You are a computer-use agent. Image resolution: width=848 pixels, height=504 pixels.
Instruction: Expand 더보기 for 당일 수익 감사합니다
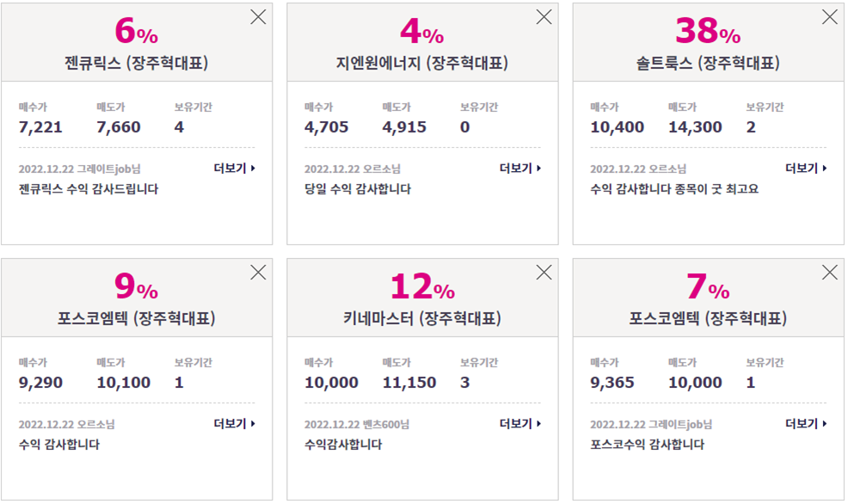[519, 169]
